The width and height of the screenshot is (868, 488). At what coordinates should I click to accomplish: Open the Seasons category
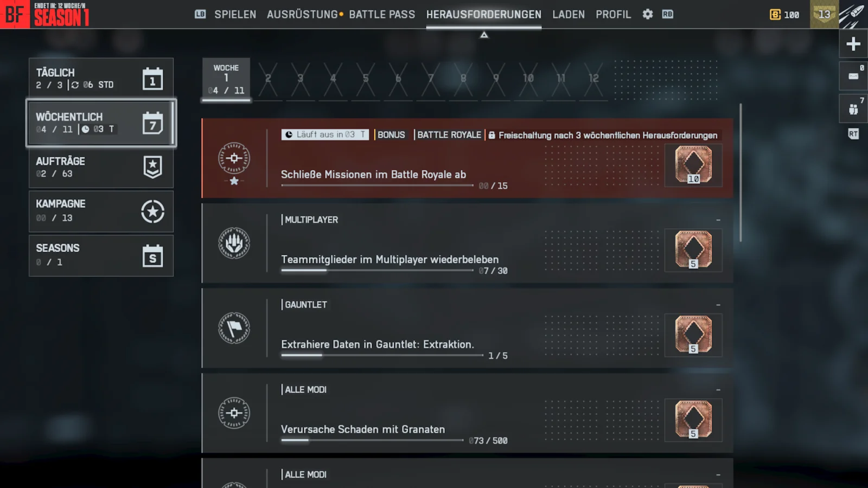[101, 256]
